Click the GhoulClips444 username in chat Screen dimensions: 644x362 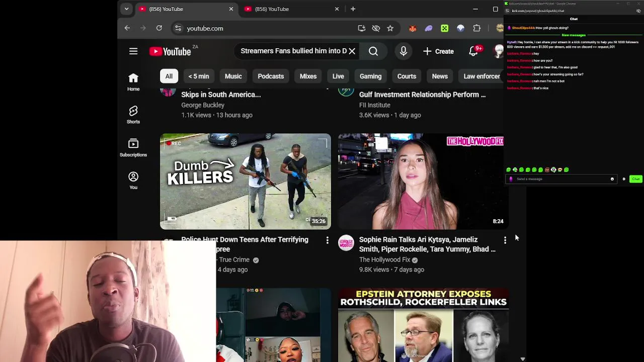523,28
